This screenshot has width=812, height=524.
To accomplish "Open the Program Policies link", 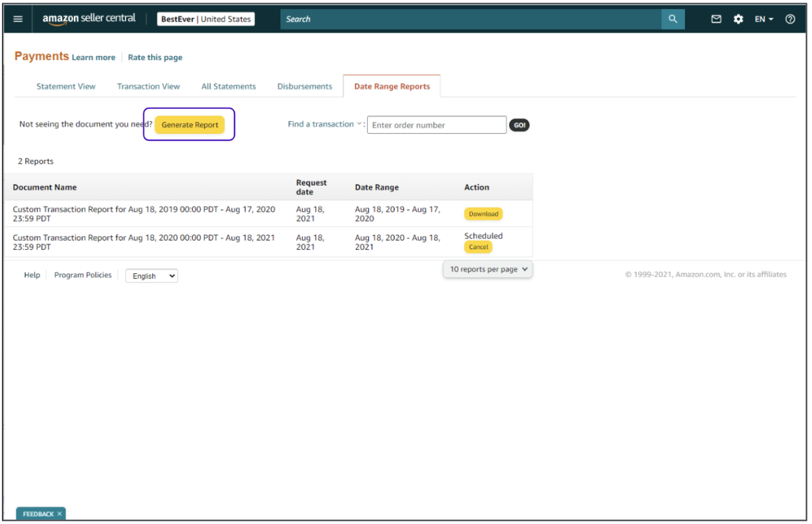I will point(83,275).
